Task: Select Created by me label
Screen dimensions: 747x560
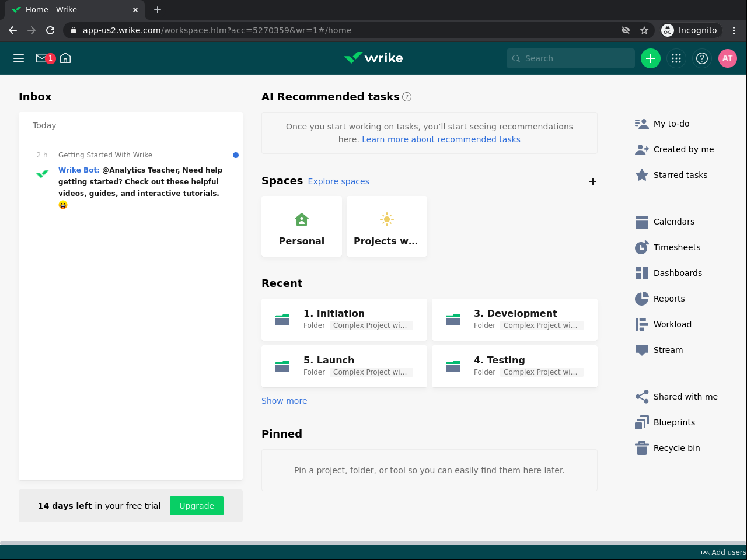Action: coord(683,149)
